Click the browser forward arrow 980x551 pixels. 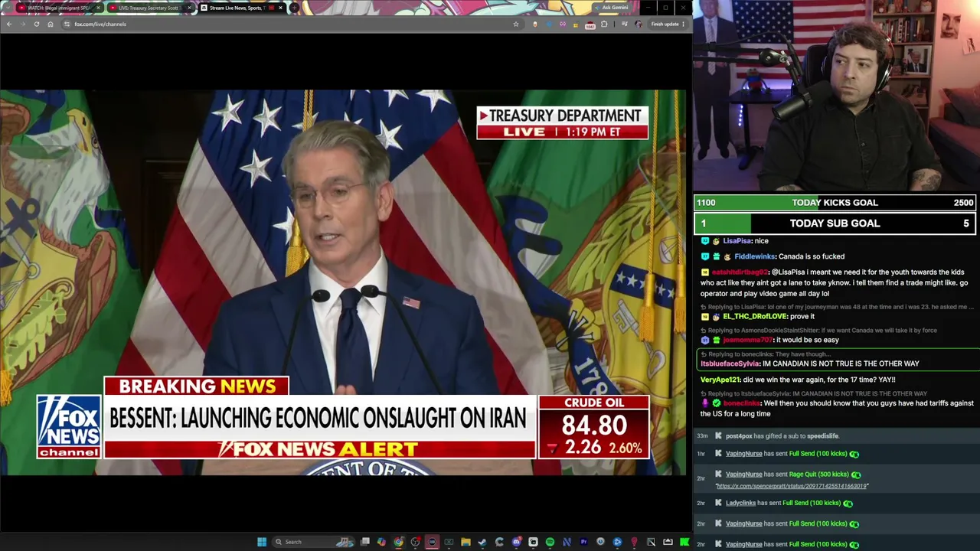(22, 24)
